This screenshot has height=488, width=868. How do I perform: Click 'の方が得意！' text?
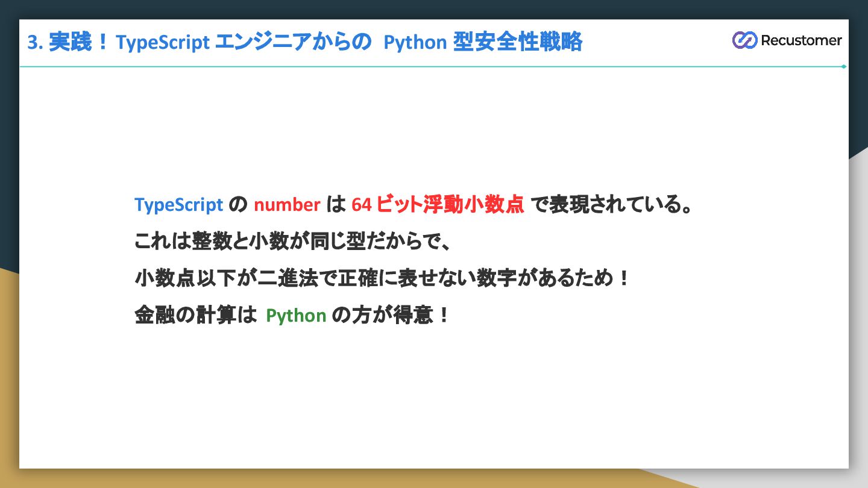pos(391,315)
